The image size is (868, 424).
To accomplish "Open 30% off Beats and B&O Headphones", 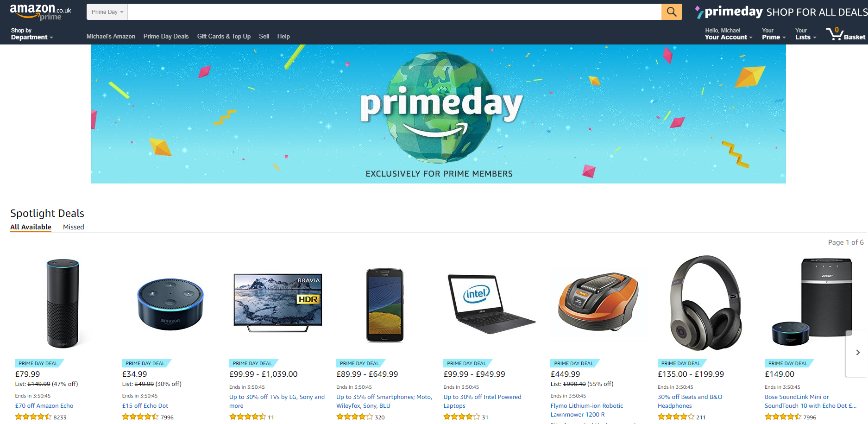I will tap(690, 401).
